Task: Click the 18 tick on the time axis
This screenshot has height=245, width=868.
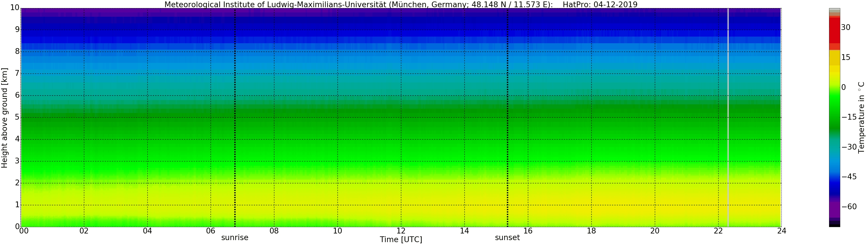Action: [x=591, y=231]
